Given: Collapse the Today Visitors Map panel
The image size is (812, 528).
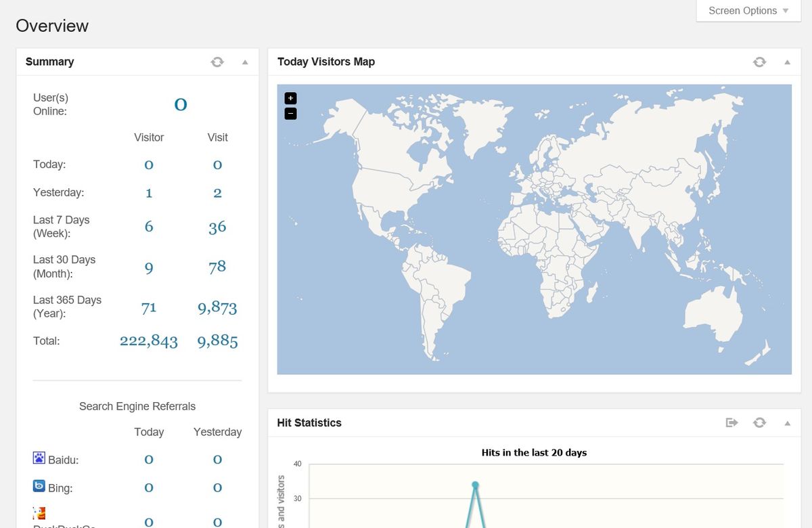Looking at the screenshot, I should click(x=787, y=62).
